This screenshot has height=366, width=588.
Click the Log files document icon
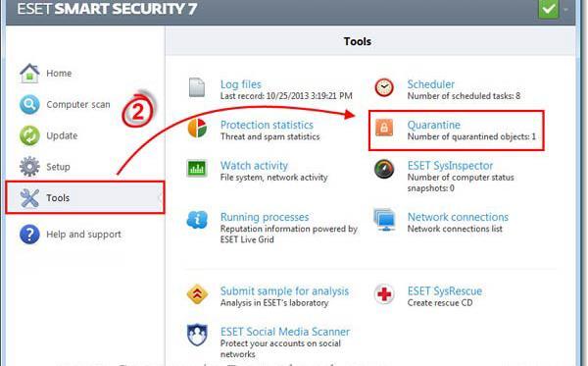pos(197,87)
